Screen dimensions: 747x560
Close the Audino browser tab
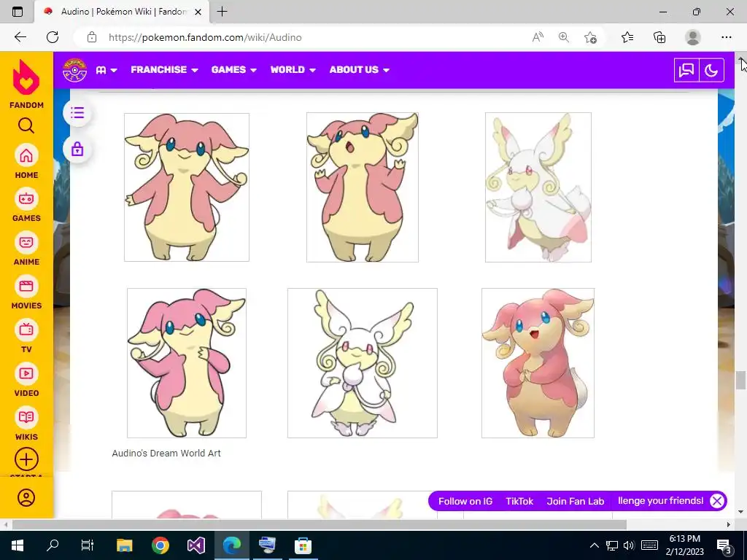pyautogui.click(x=198, y=12)
